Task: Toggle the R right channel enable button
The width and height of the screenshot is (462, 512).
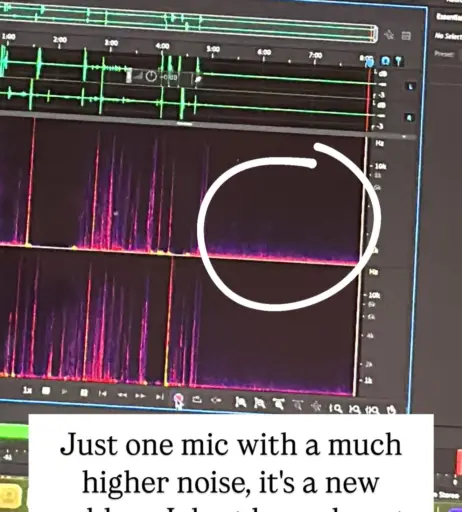Action: click(410, 117)
